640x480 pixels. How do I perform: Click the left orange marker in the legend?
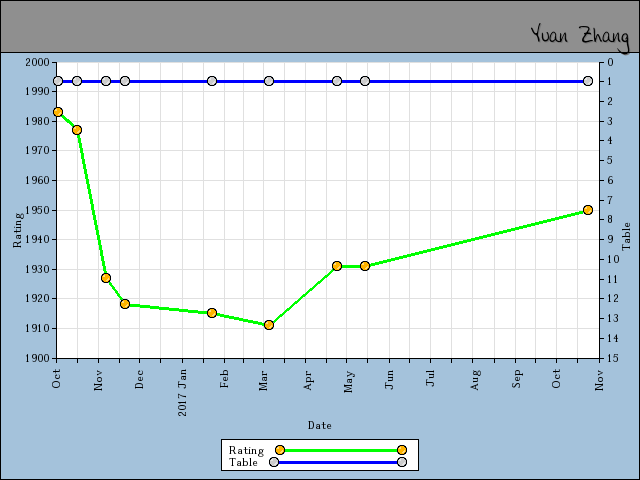tap(280, 450)
